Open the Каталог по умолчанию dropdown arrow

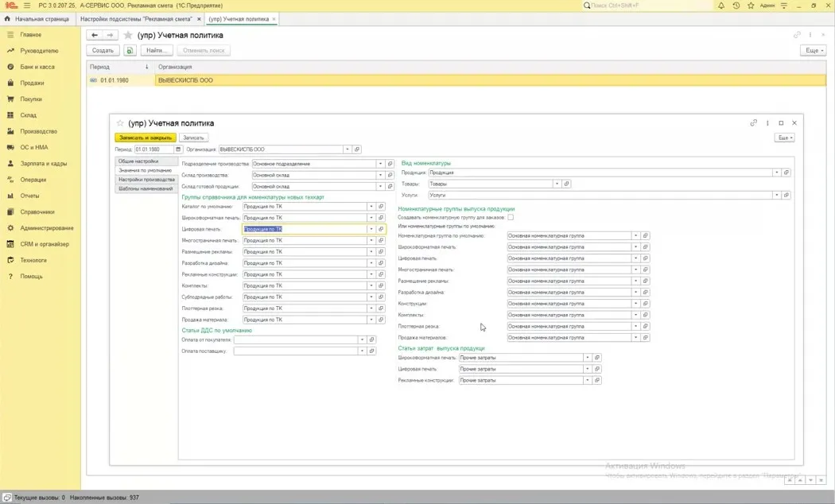pyautogui.click(x=371, y=207)
